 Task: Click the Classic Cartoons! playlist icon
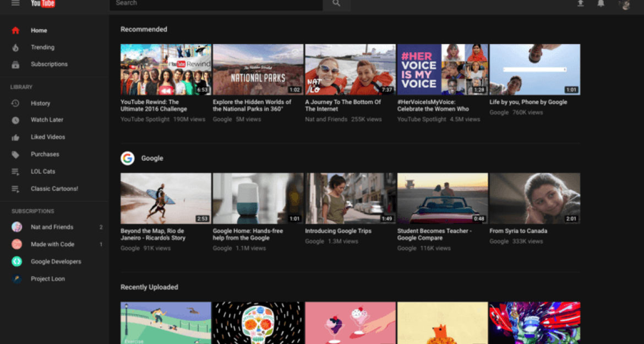coord(15,189)
